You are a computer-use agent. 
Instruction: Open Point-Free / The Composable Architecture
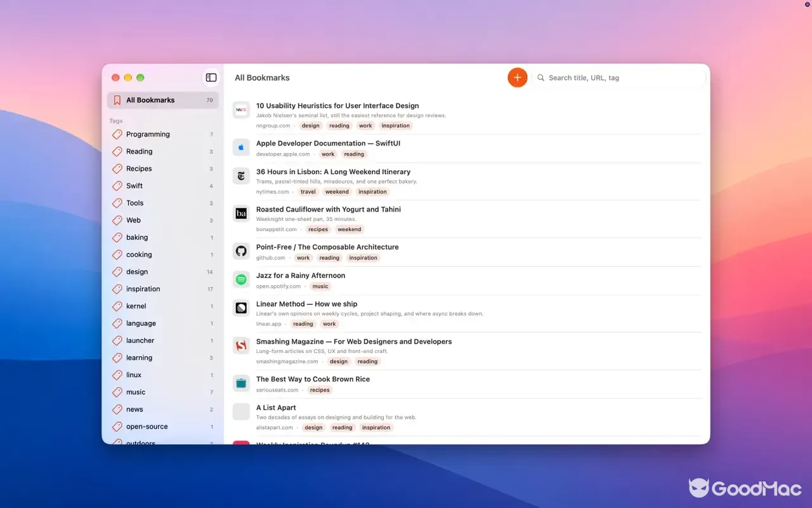[327, 247]
